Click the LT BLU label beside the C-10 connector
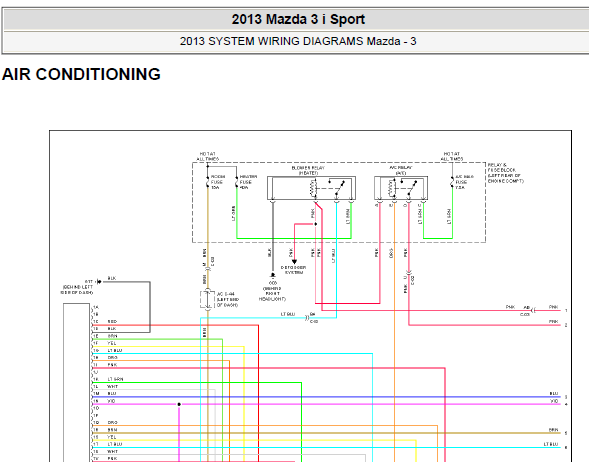The image size is (589, 462). click(288, 314)
